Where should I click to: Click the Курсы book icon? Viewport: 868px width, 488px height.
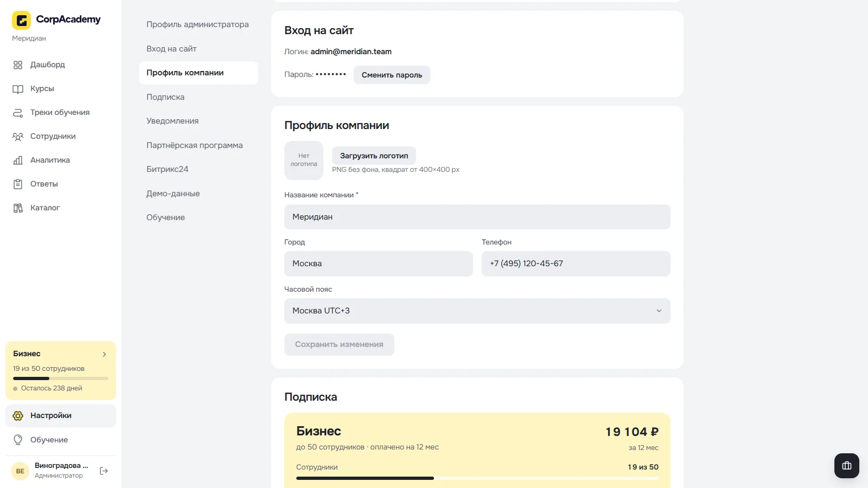[18, 89]
